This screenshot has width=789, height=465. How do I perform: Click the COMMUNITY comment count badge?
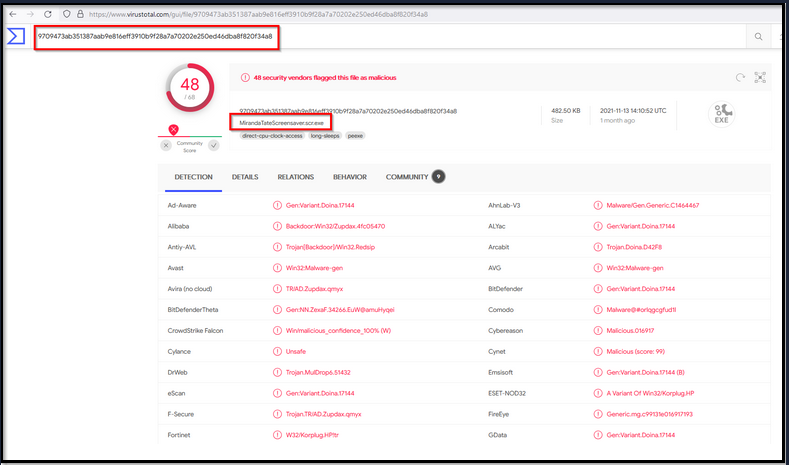click(439, 177)
